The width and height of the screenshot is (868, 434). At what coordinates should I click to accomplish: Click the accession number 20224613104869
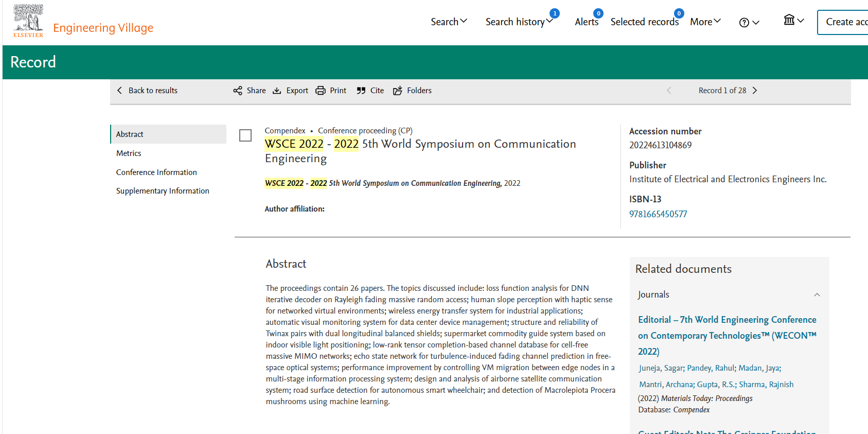[660, 145]
